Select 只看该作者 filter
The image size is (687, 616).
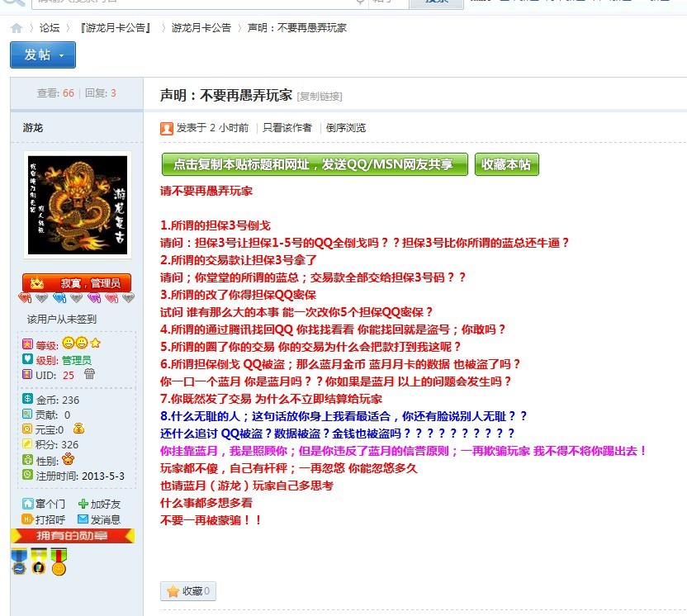pyautogui.click(x=287, y=128)
